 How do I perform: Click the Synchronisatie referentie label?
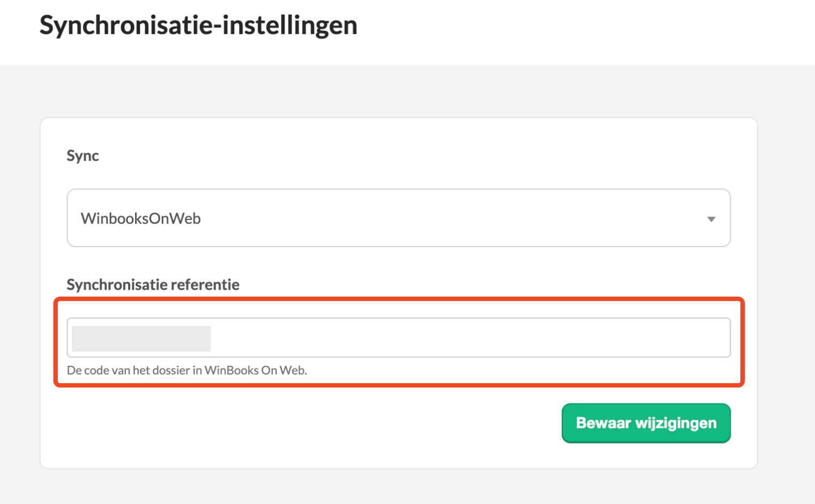(x=153, y=285)
